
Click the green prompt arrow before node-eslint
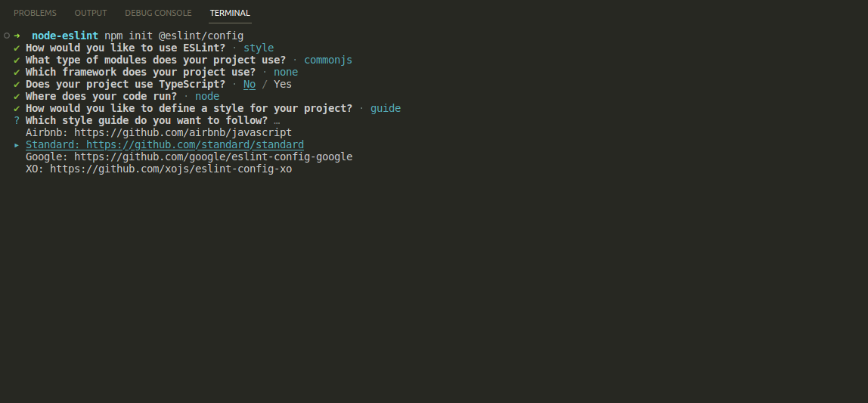click(17, 36)
